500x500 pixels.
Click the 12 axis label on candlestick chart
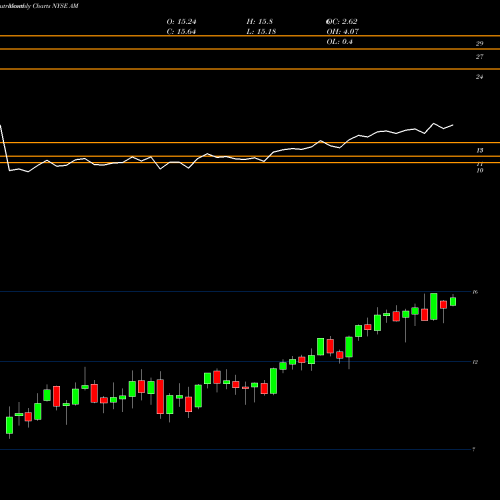(x=475, y=362)
